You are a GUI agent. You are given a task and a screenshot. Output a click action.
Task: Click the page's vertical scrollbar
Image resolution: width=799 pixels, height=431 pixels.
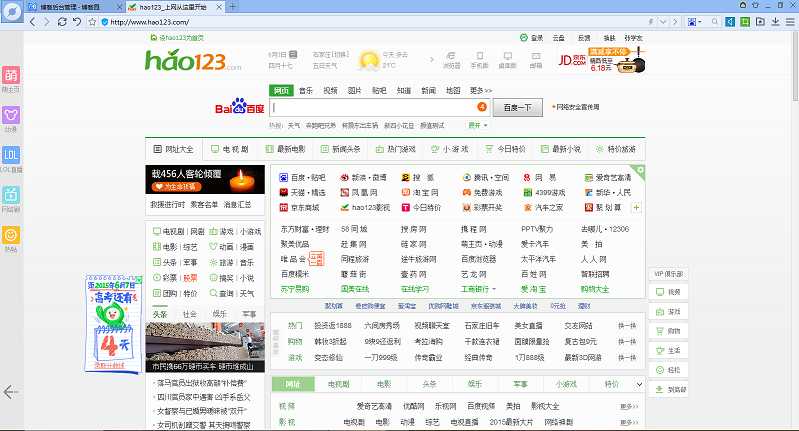point(795,66)
